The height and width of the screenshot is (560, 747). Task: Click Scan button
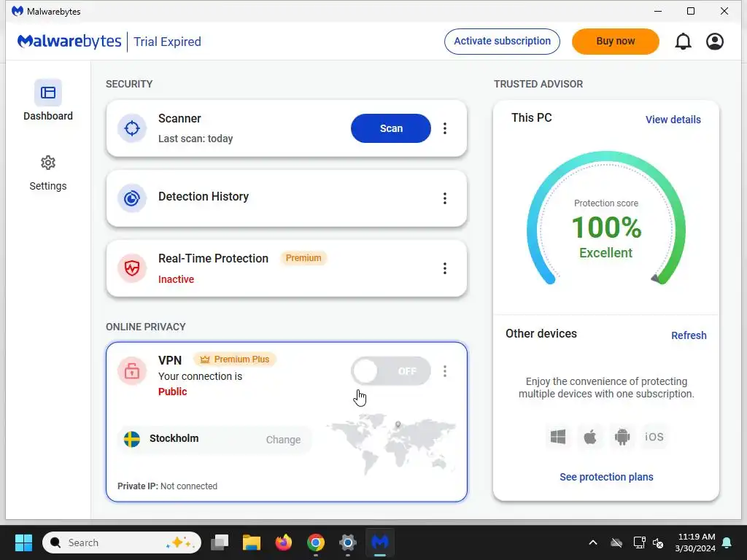pyautogui.click(x=391, y=128)
